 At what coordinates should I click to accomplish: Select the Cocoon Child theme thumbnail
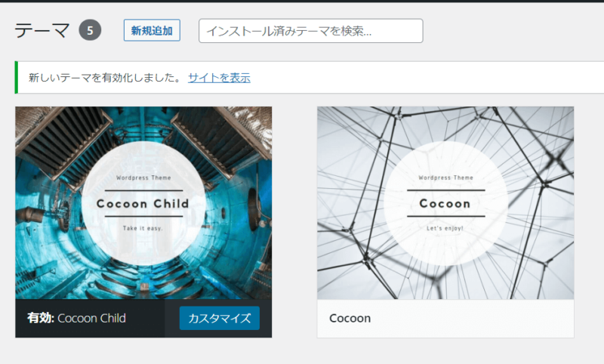[143, 203]
